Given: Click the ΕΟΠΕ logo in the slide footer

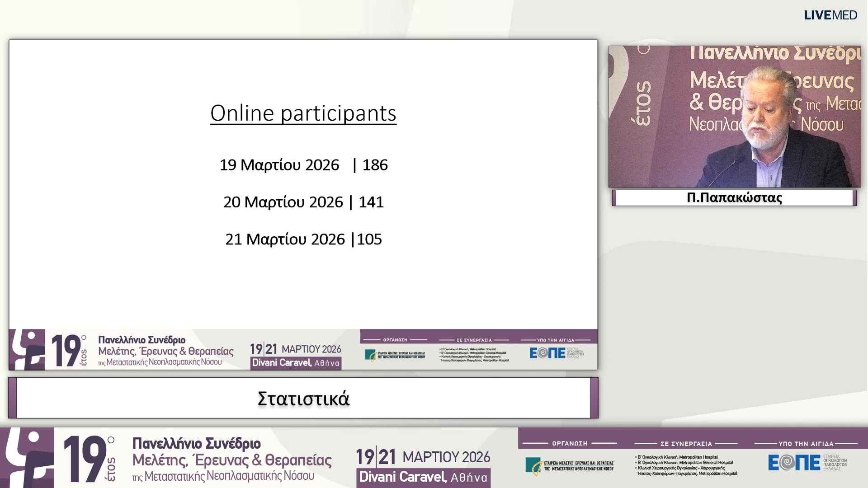Looking at the screenshot, I should pyautogui.click(x=557, y=353).
